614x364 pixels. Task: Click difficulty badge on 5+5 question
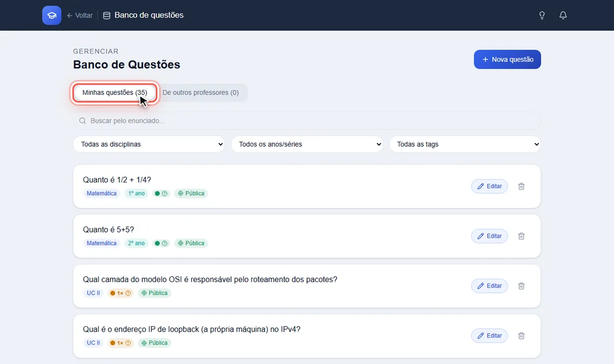161,243
